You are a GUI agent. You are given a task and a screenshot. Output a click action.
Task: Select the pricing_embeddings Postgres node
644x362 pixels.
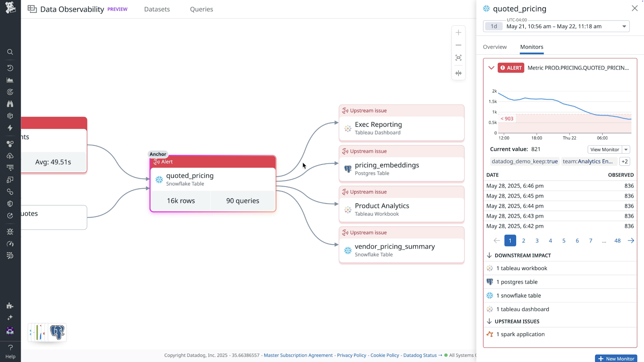pyautogui.click(x=402, y=164)
